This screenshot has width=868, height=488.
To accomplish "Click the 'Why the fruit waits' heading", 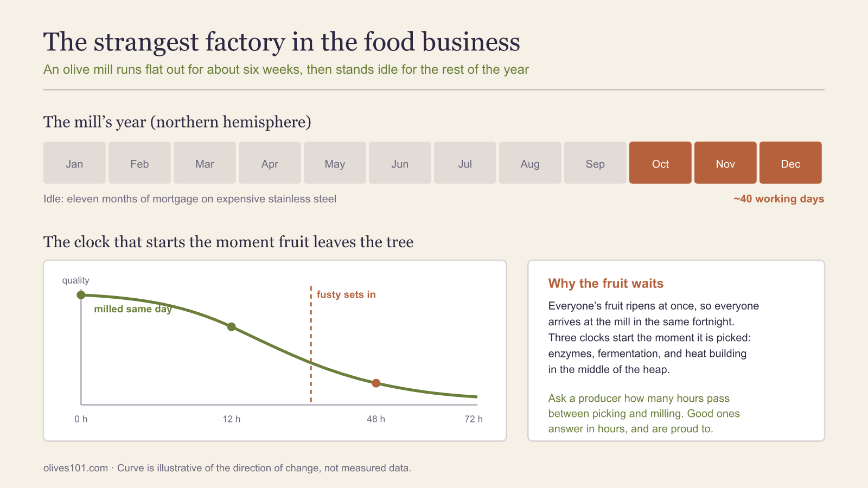I will click(606, 284).
